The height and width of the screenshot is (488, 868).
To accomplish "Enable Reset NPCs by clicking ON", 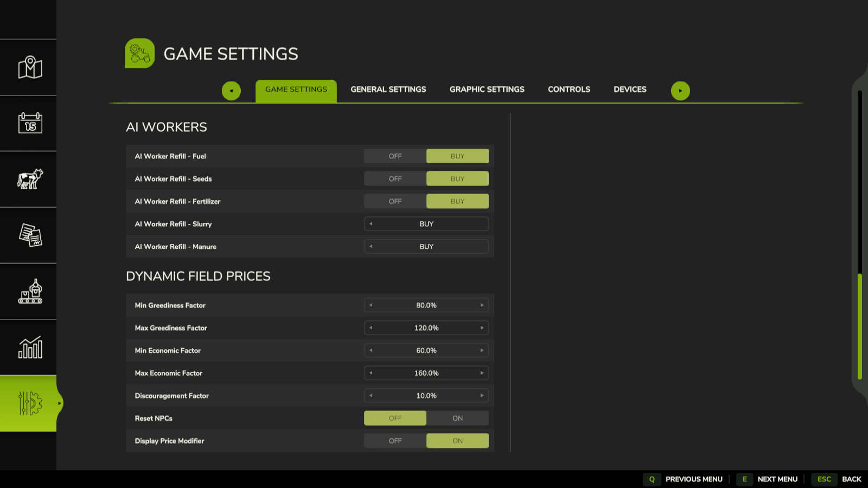I will pyautogui.click(x=457, y=418).
